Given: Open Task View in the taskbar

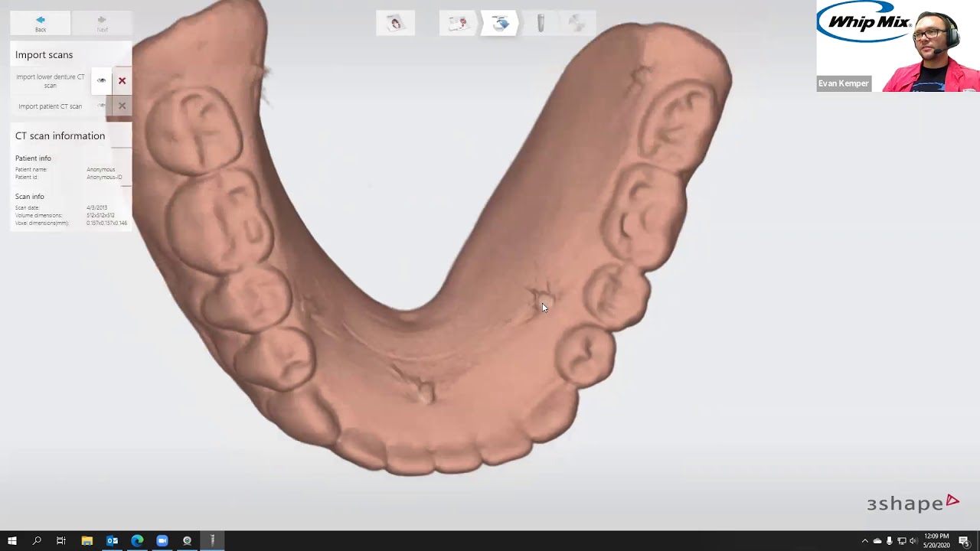Looking at the screenshot, I should coord(61,541).
